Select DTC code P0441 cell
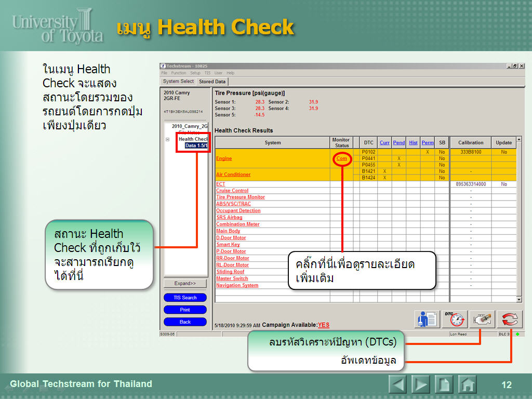Image resolution: width=532 pixels, height=399 pixels. [x=368, y=158]
